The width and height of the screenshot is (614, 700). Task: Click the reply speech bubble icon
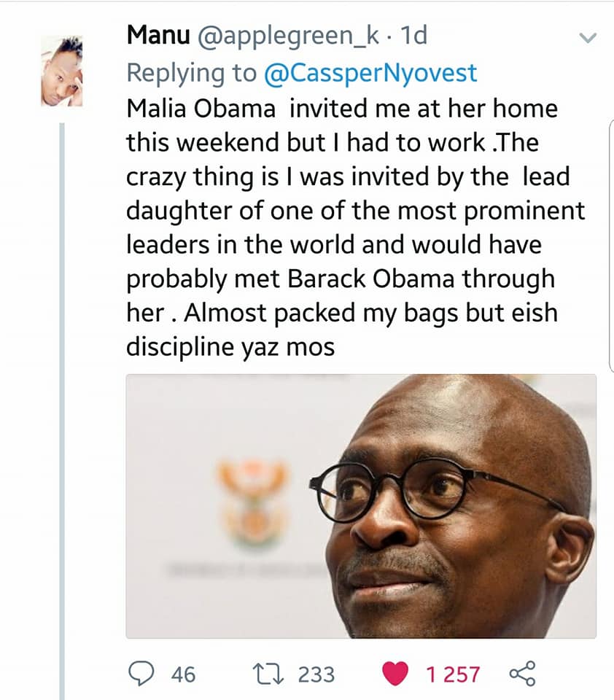[x=141, y=673]
